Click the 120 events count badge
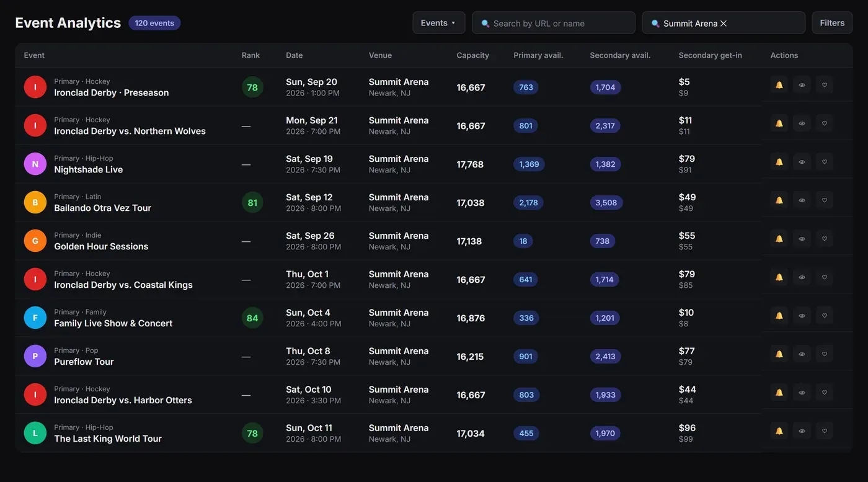 154,23
